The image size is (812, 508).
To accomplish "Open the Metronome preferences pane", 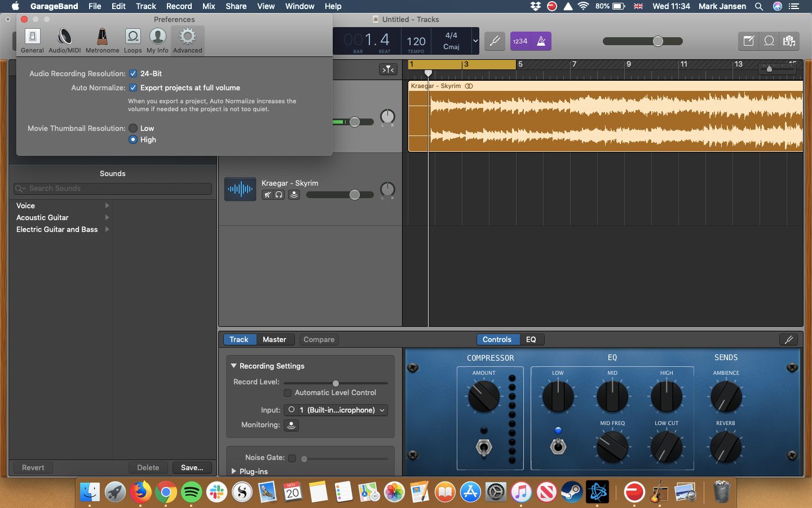I will point(102,41).
